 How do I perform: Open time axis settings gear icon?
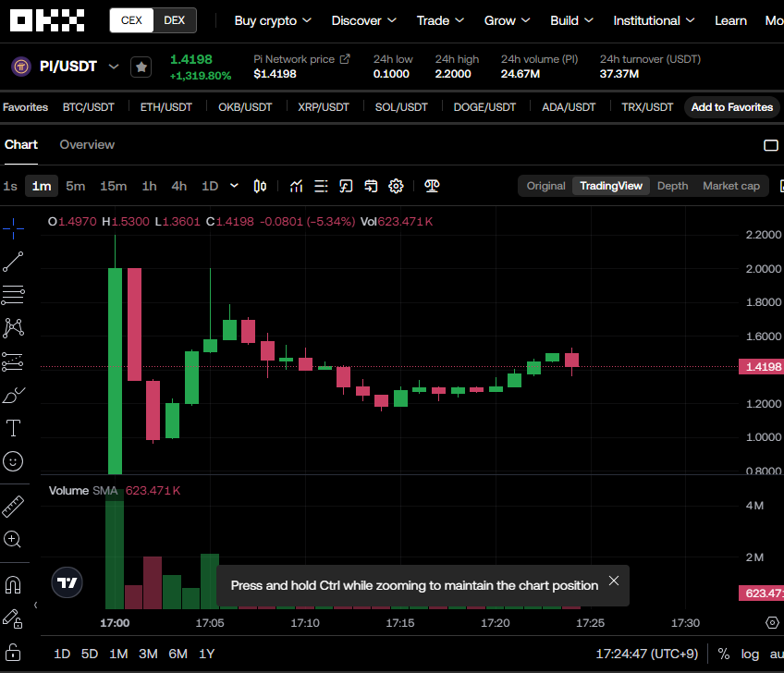[773, 622]
